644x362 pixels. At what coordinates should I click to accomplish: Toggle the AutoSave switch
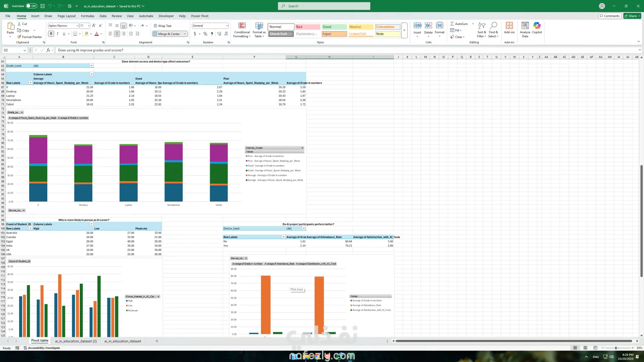tap(31, 6)
